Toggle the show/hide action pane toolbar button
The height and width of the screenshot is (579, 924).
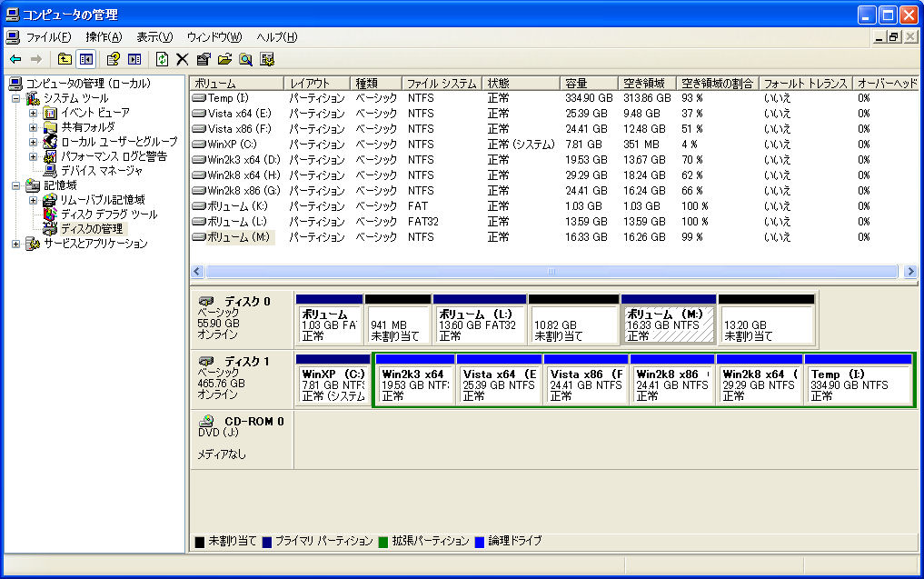tap(135, 59)
